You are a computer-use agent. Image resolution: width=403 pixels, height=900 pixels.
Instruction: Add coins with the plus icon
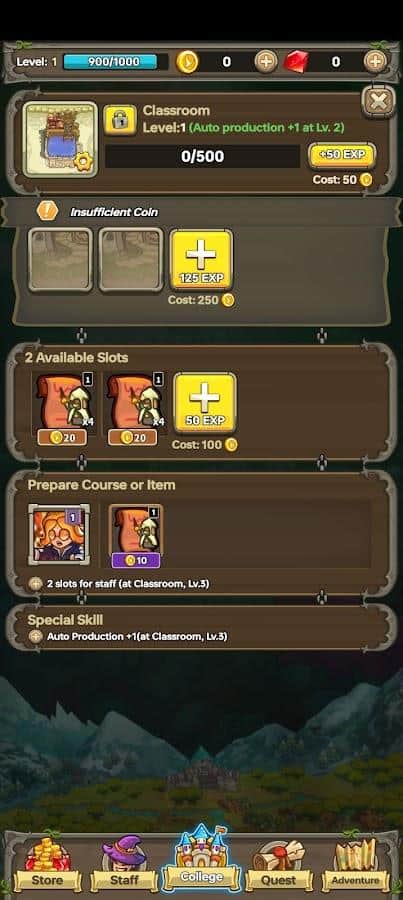pos(265,61)
